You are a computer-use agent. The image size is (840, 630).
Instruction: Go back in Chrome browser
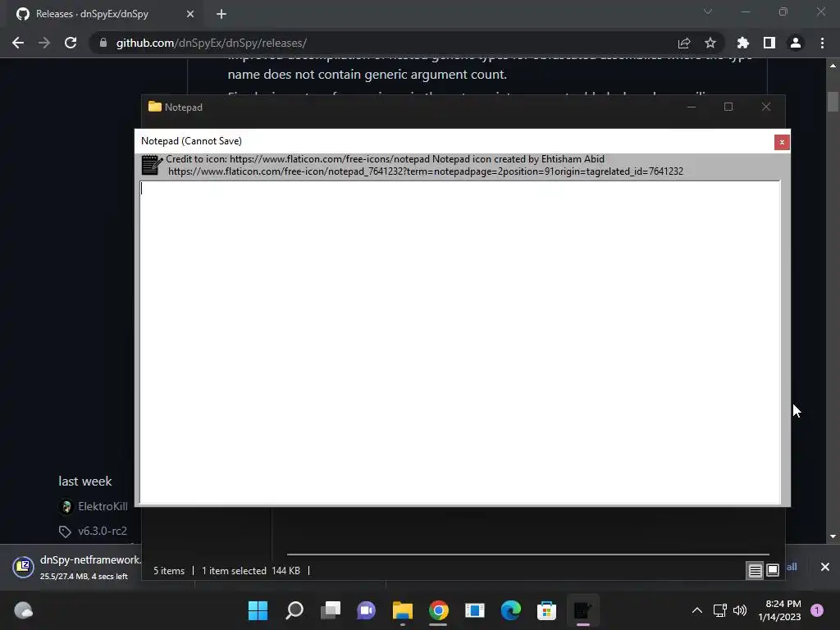click(x=18, y=43)
